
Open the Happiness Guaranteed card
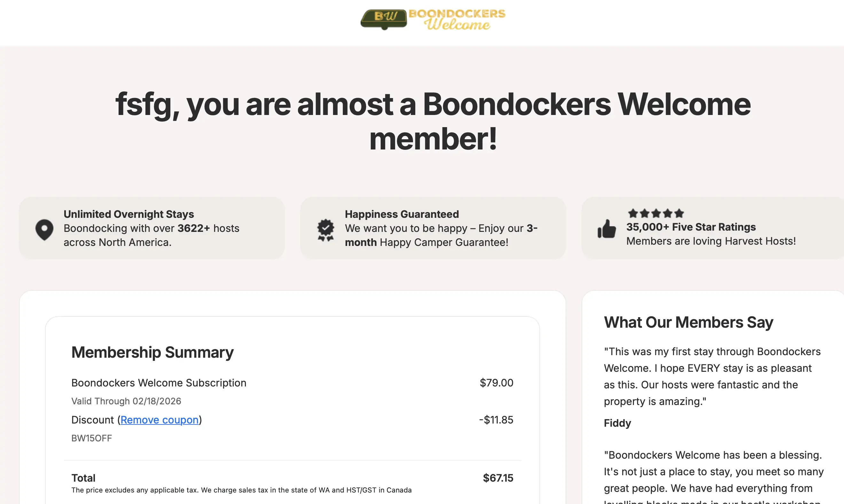pyautogui.click(x=433, y=228)
